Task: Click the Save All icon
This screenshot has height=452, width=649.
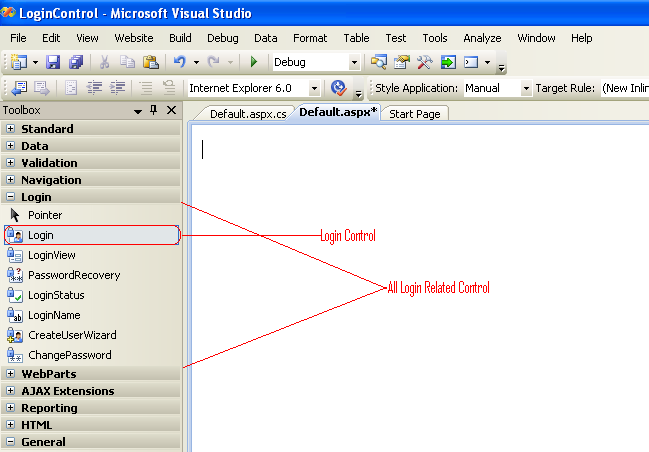Action: pos(76,63)
